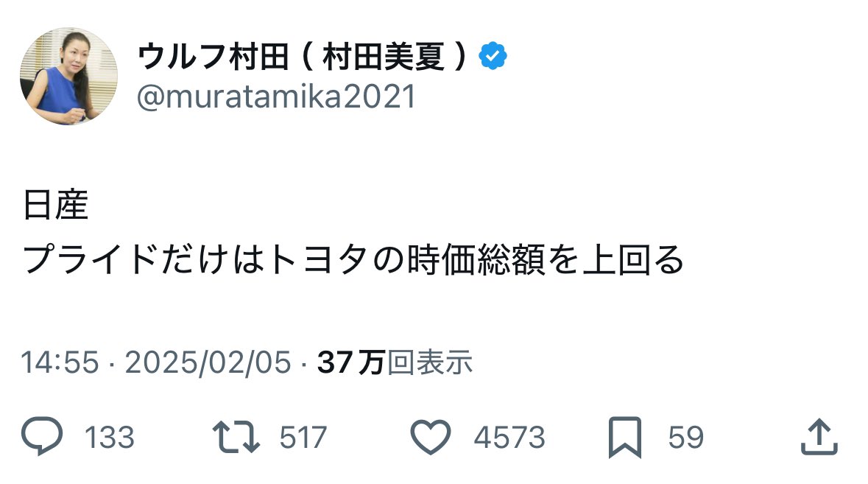Click the 37万 view count number
The width and height of the screenshot is (868, 484).
(351, 362)
